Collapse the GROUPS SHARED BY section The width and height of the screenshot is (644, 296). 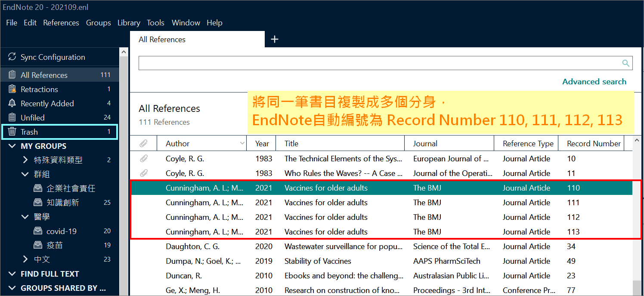(x=12, y=288)
